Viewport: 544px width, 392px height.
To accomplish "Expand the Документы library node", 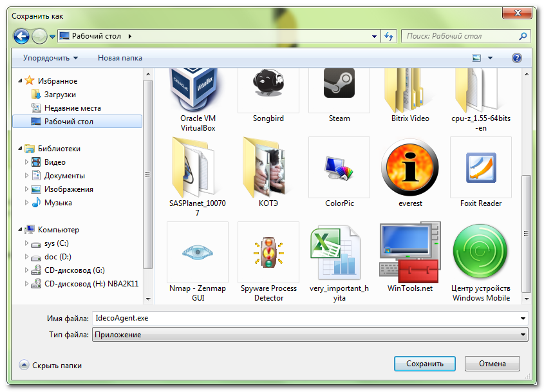I will point(26,176).
